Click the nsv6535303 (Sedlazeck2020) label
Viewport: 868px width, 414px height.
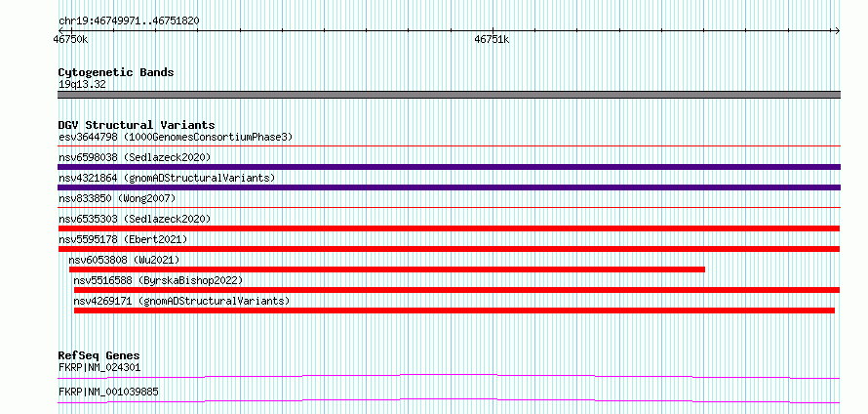point(135,219)
